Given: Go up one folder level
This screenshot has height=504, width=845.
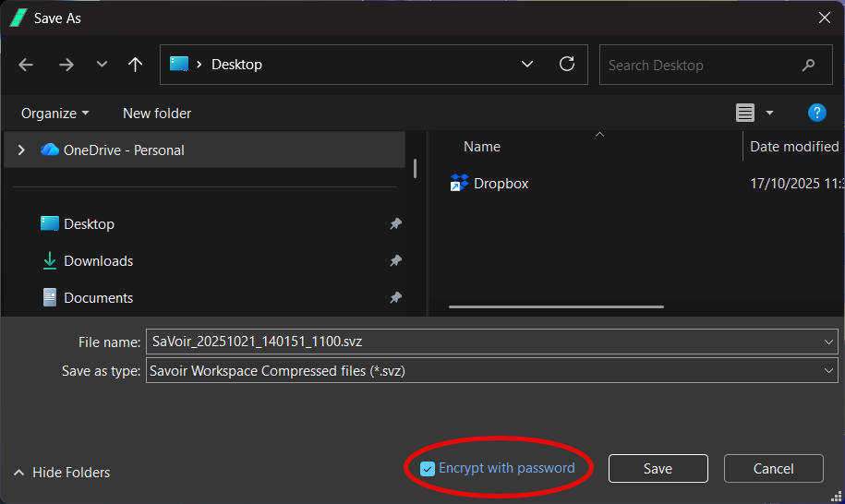Looking at the screenshot, I should (x=135, y=65).
